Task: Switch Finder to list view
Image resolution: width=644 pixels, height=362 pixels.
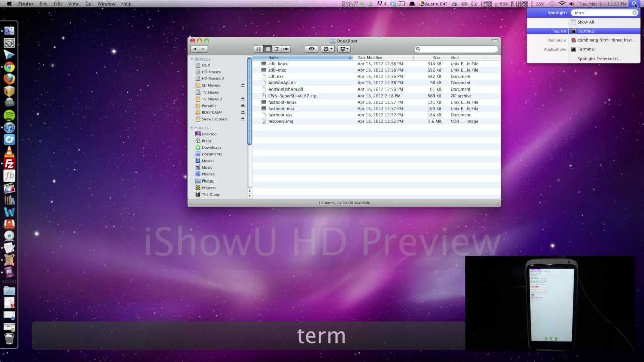Action: pyautogui.click(x=268, y=49)
